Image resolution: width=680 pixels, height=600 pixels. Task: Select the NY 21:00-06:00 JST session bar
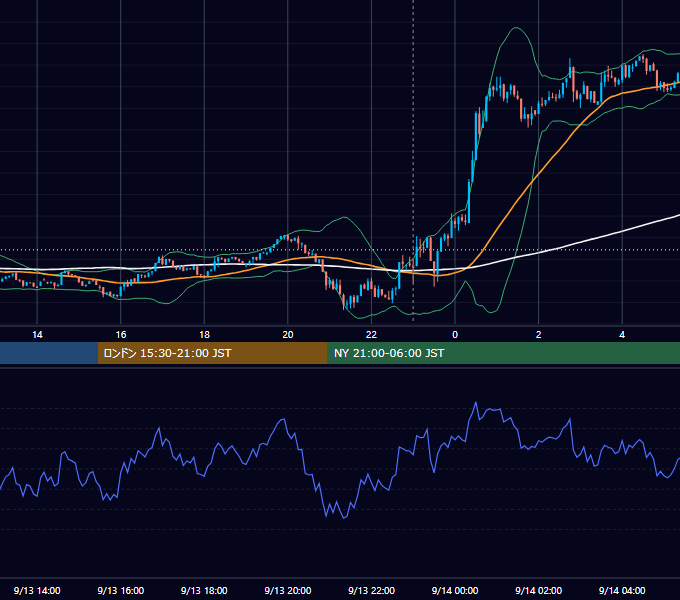503,353
